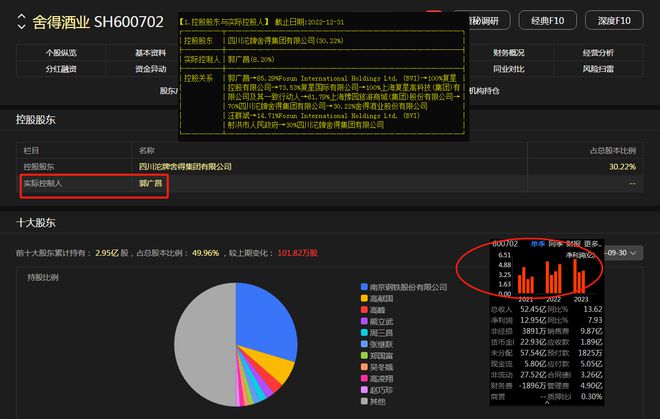Select the 分红融资 tab
660x419 pixels.
(x=61, y=69)
